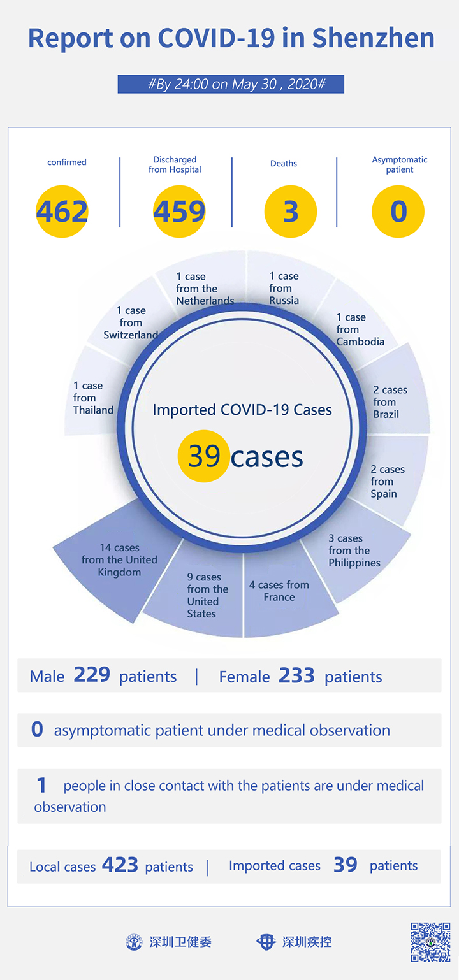This screenshot has width=459, height=980.
Task: Select the yellow discharged 459 circle
Action: click(179, 212)
